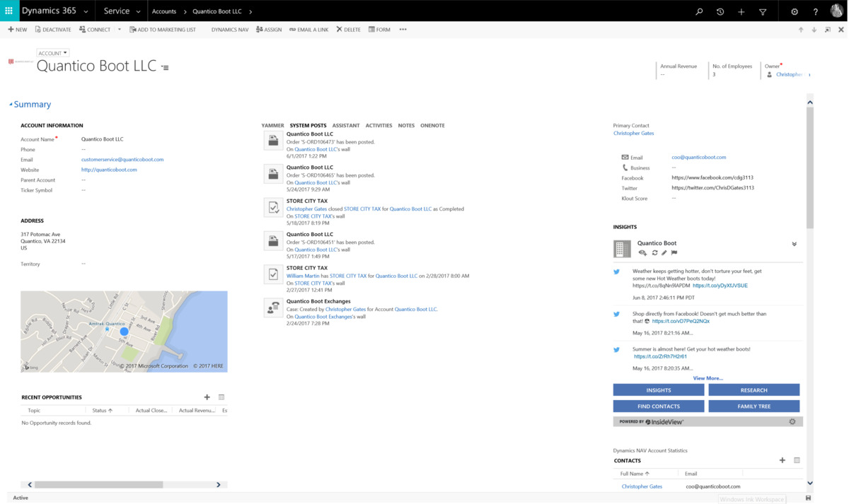
Task: Click the InsideView refresh icon
Action: tap(654, 252)
